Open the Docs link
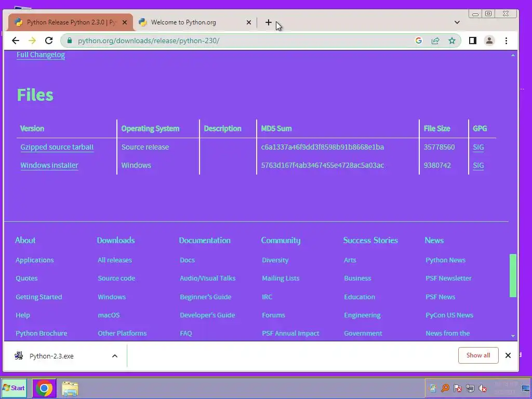 click(187, 260)
